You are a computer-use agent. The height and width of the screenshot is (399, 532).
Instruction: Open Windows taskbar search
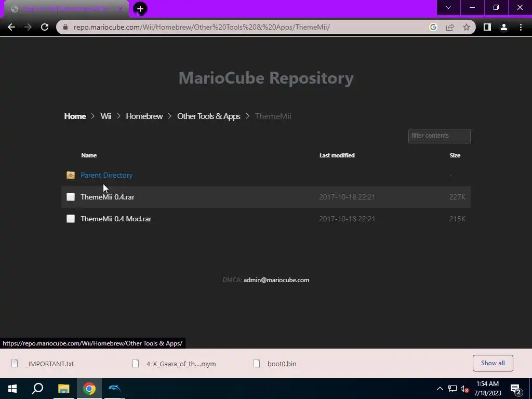click(37, 389)
